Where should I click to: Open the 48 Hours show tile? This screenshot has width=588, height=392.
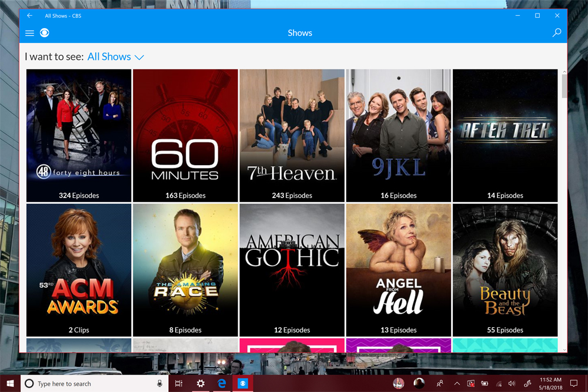coord(79,136)
